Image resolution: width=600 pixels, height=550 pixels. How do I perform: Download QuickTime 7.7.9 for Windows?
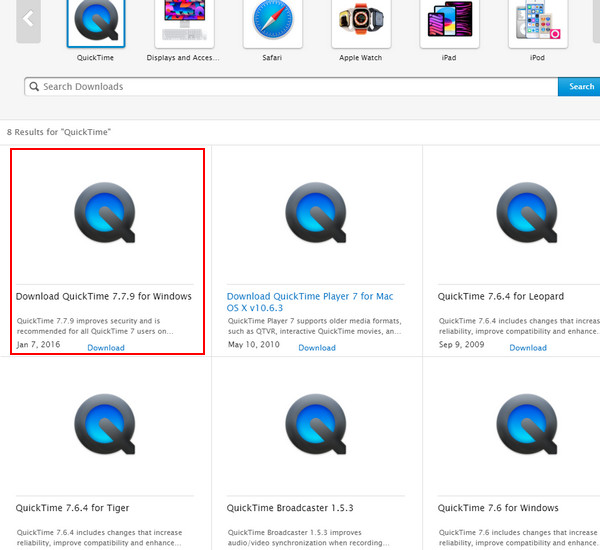point(106,348)
